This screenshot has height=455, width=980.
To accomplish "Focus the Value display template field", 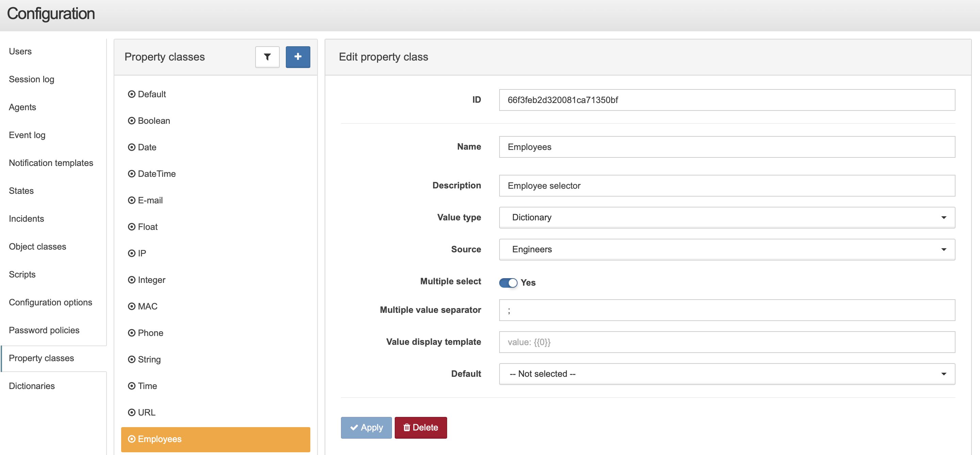I will [x=726, y=342].
